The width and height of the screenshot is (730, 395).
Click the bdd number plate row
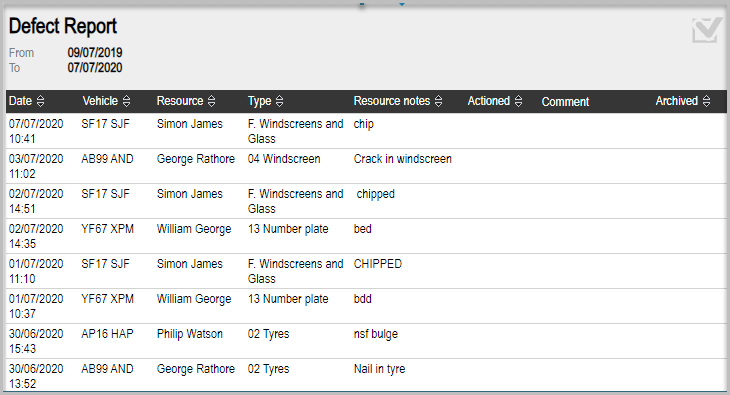(x=366, y=306)
